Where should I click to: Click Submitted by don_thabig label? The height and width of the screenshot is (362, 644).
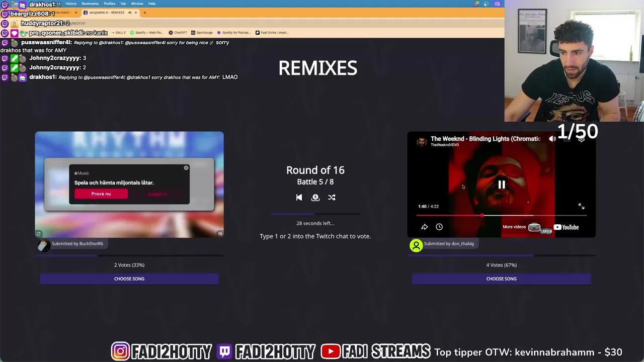(x=449, y=244)
